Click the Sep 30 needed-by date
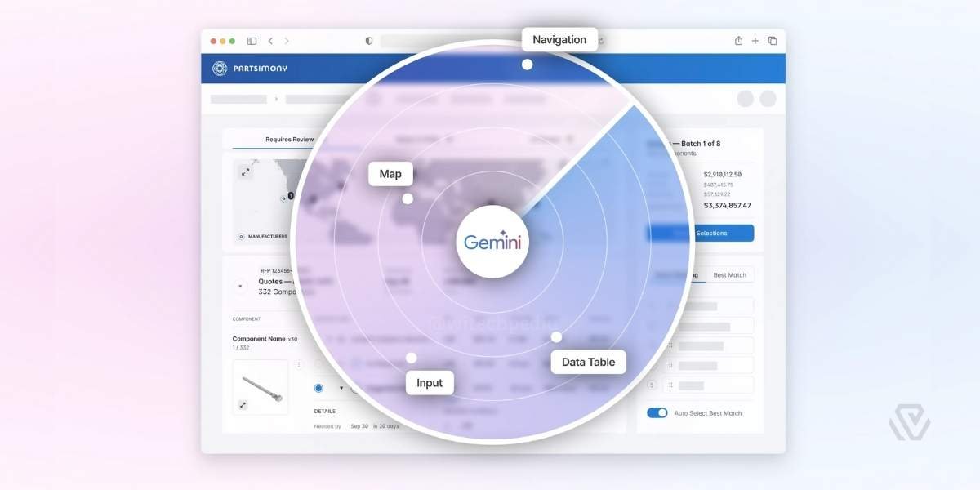Image resolution: width=980 pixels, height=490 pixels. pyautogui.click(x=359, y=426)
